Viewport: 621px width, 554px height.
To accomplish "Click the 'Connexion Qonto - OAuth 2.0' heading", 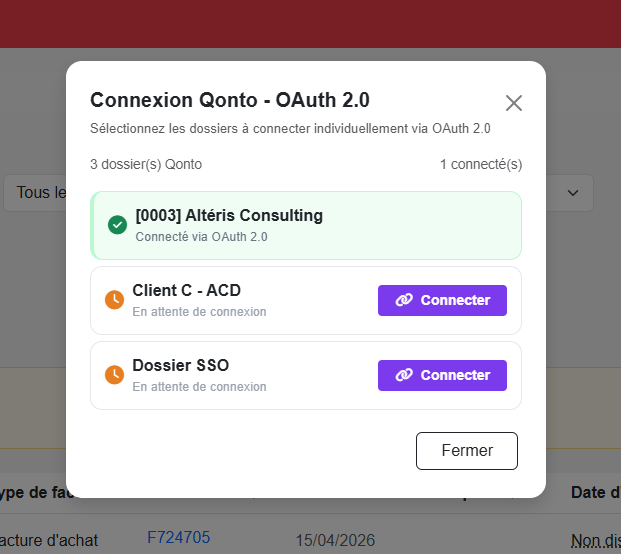I will click(230, 100).
